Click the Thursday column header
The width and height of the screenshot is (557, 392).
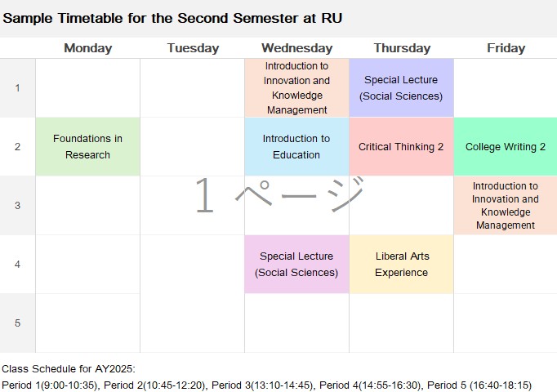pos(402,48)
